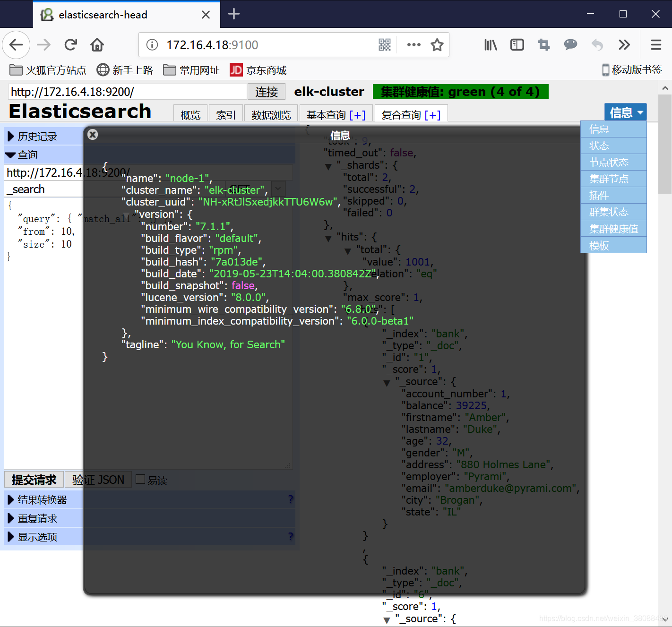Click the 提交请求 submit button
Screen dimensions: 672x627
pyautogui.click(x=34, y=480)
